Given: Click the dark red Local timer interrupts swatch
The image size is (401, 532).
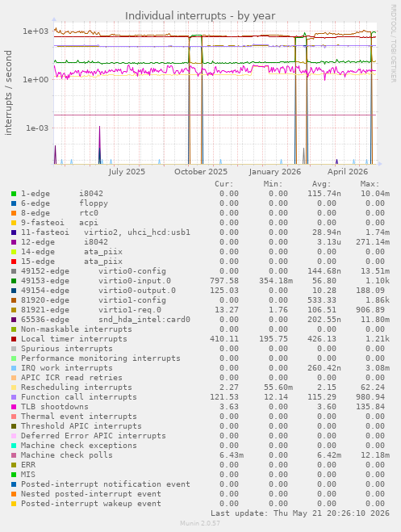Looking at the screenshot, I should coord(14,339).
